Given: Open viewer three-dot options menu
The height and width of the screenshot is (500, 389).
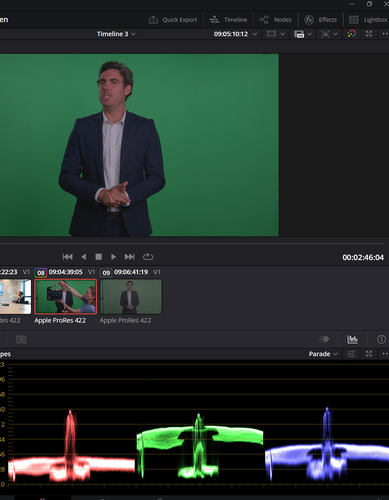Looking at the screenshot, I should pos(385,34).
